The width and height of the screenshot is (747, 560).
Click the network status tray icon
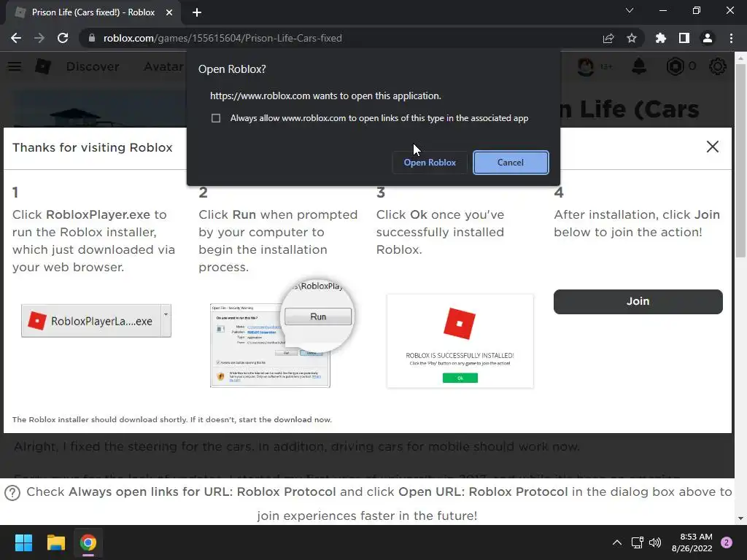click(x=637, y=542)
